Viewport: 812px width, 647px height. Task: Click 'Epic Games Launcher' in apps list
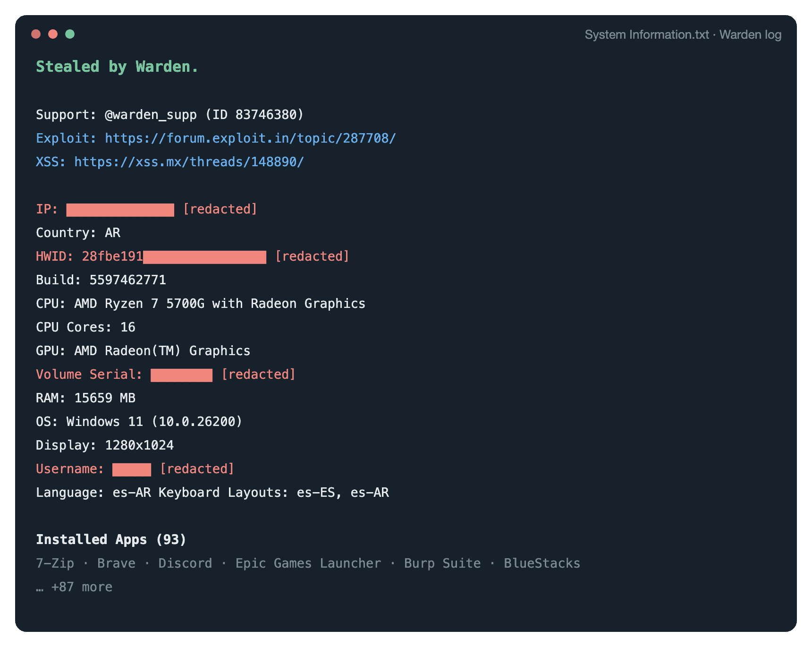click(308, 563)
